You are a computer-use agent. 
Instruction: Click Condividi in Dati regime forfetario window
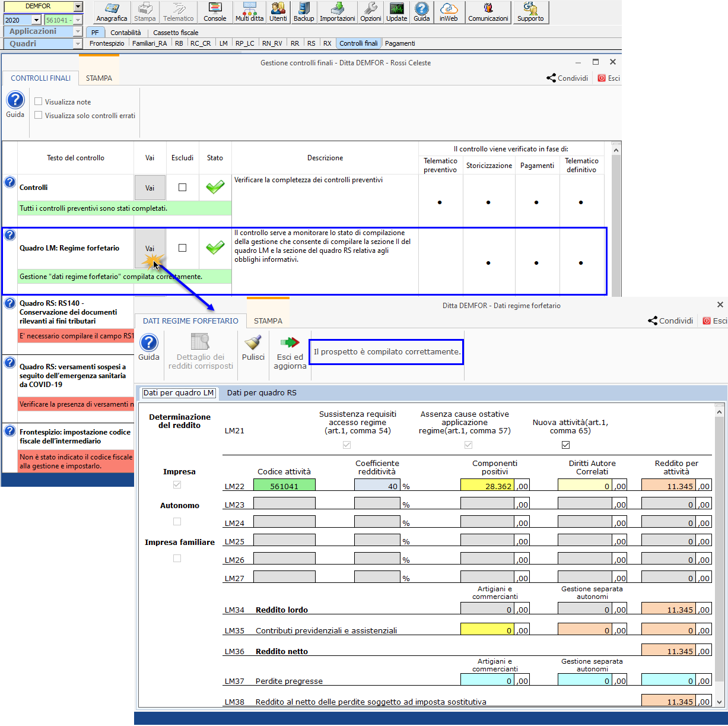pyautogui.click(x=670, y=321)
